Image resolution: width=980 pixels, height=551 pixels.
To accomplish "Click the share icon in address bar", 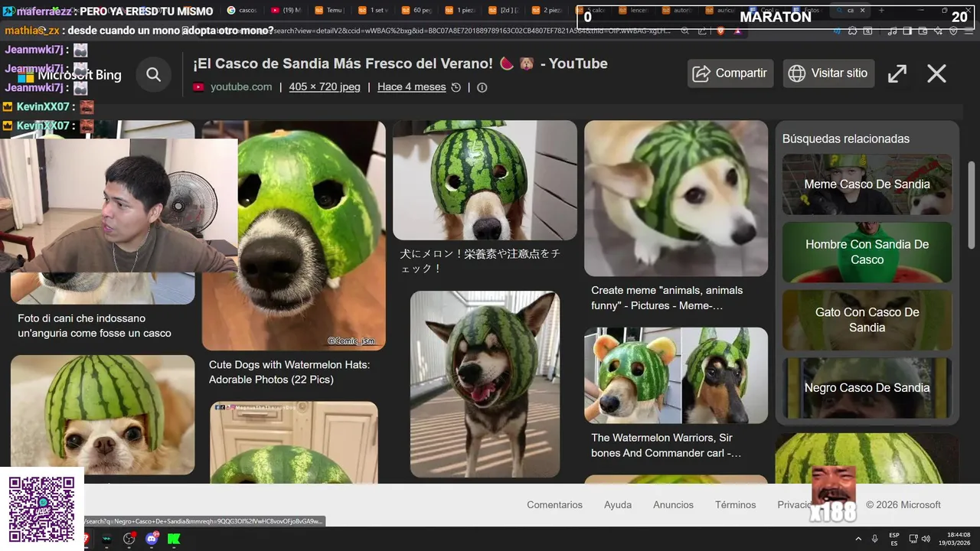I will [701, 31].
